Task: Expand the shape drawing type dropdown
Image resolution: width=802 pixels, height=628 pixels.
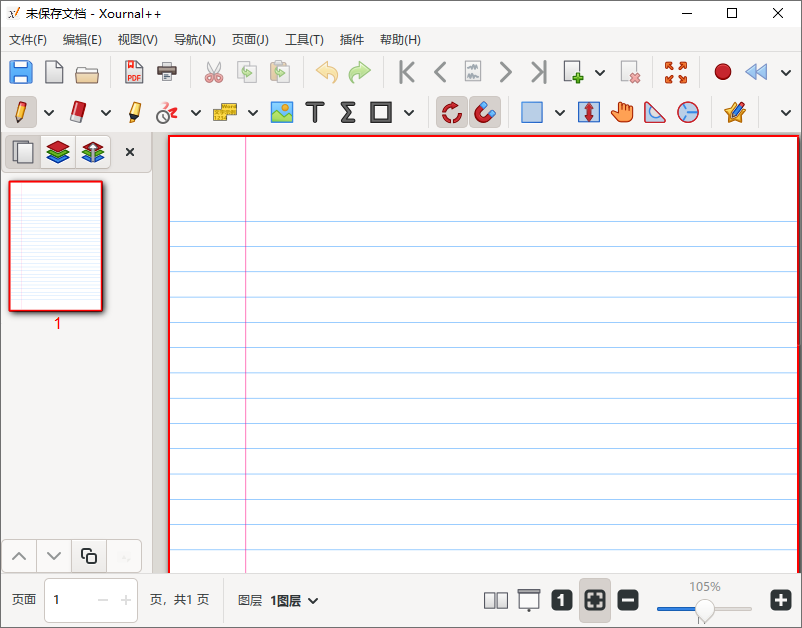Action: 409,112
